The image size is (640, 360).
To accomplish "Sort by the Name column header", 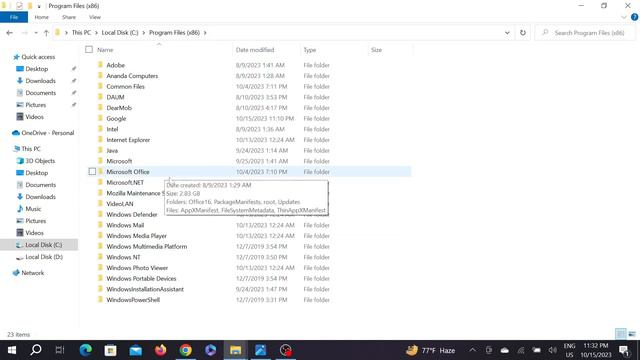I will 105,50.
